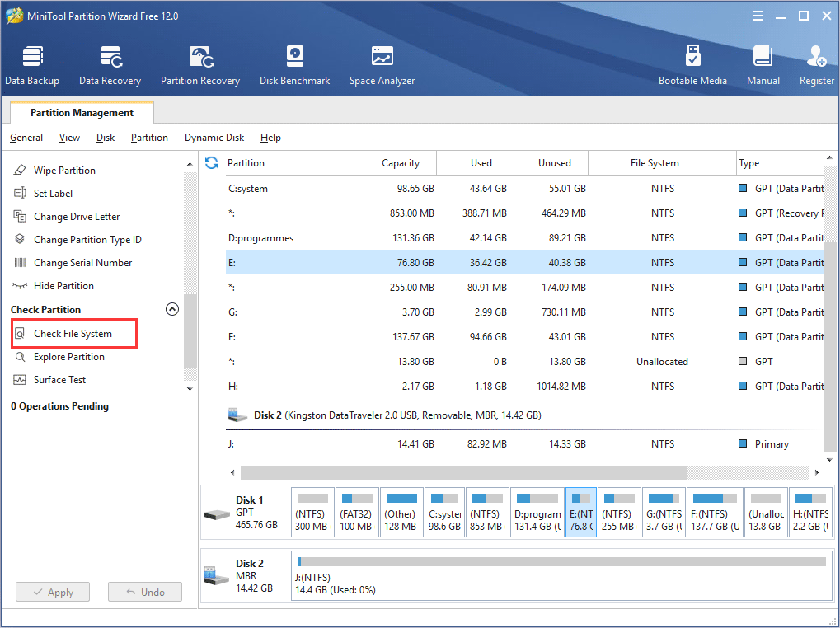The image size is (840, 628).
Task: Open the Manual
Action: point(763,65)
